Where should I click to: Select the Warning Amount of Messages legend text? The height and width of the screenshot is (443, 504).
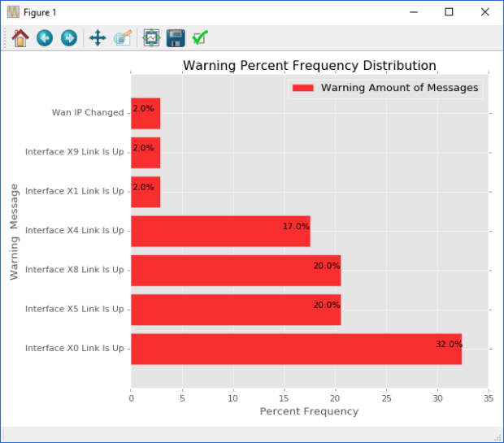click(x=399, y=88)
